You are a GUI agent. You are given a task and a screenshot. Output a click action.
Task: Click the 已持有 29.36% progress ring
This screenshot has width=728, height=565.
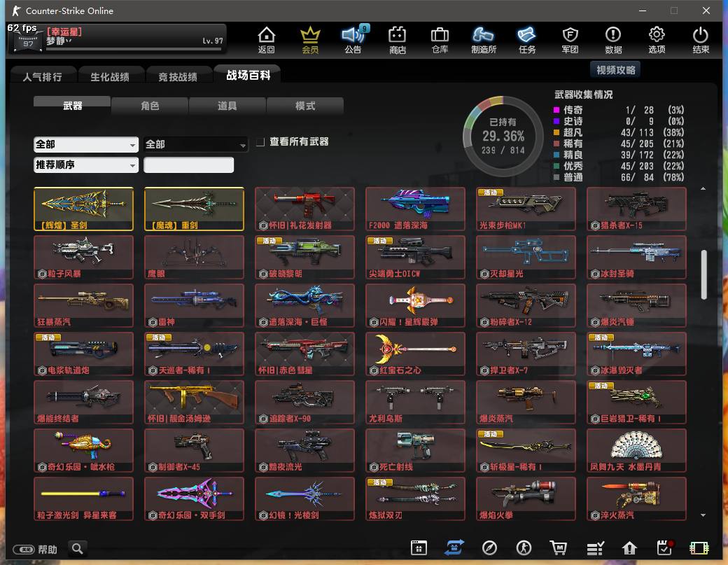click(x=503, y=136)
